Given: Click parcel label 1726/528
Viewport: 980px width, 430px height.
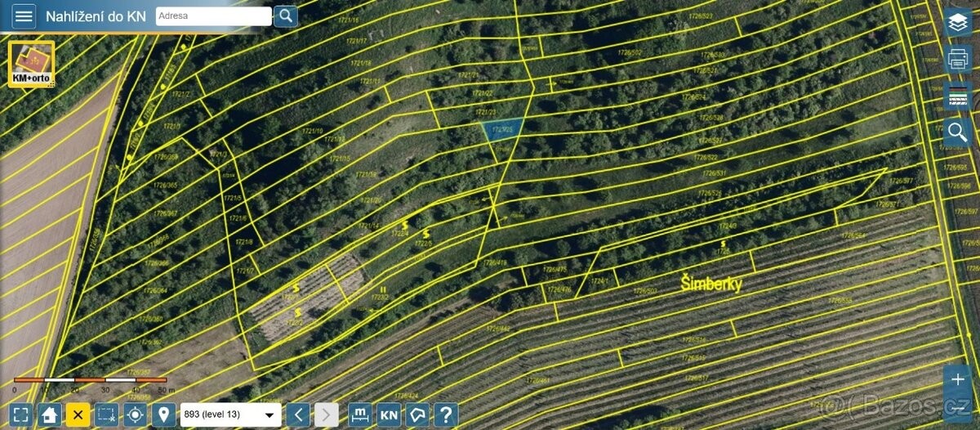Looking at the screenshot, I should (711, 119).
